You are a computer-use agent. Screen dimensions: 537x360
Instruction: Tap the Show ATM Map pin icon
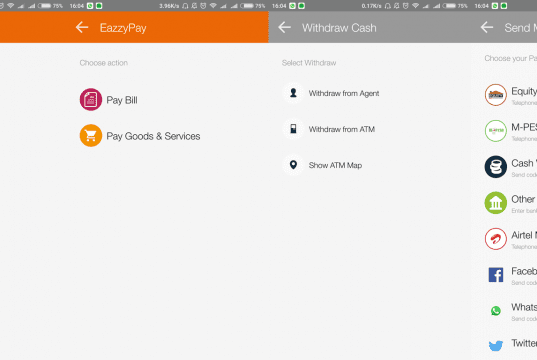coord(293,165)
